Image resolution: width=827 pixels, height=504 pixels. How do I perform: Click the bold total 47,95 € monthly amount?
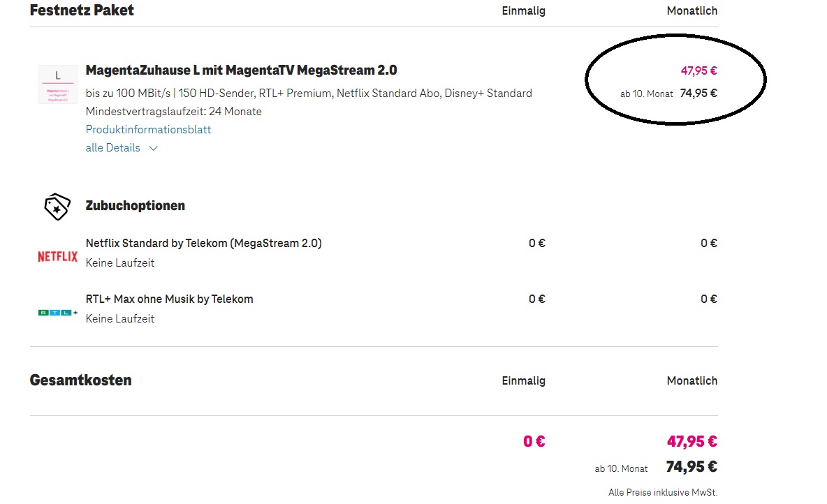(x=691, y=441)
